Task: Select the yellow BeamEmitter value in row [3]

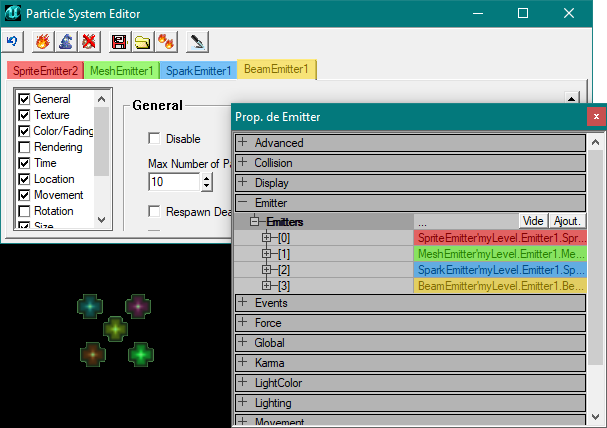Action: [500, 286]
